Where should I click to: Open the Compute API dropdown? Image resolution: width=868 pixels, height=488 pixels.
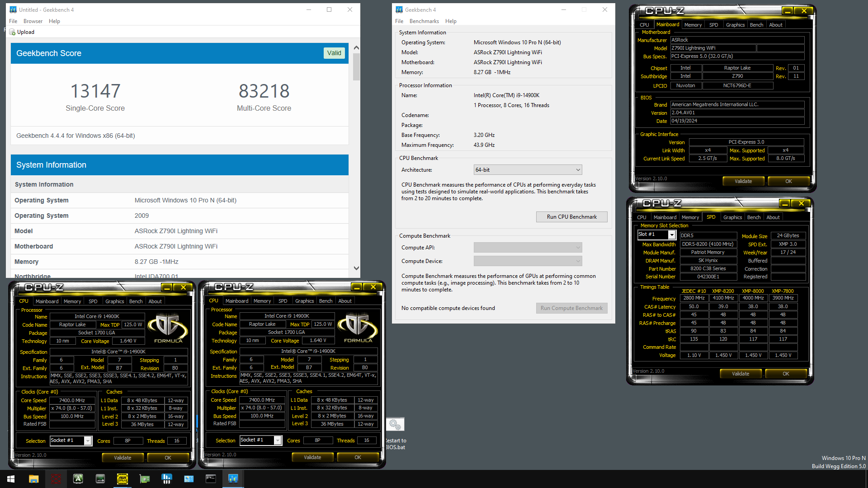(x=528, y=248)
